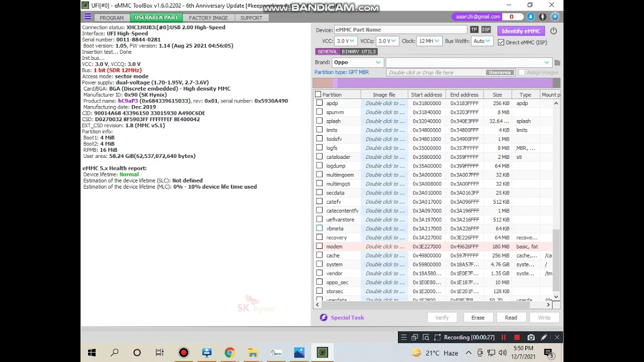Click the Userarea label in the file drop field
644x362 pixels.
click(500, 72)
